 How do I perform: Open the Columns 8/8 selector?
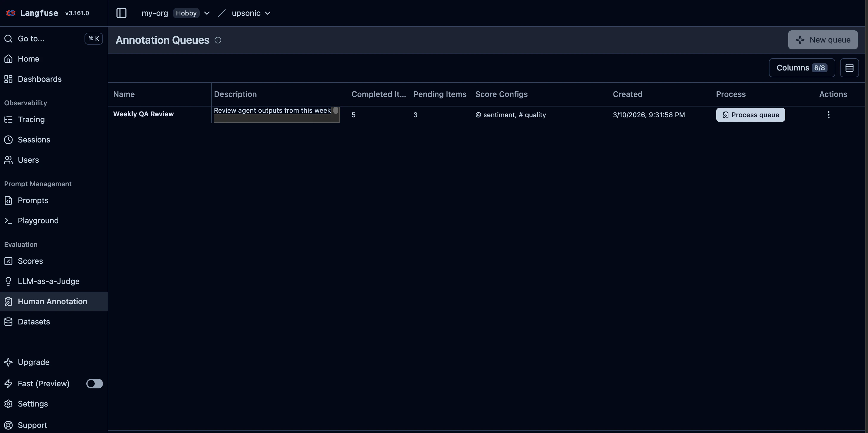pyautogui.click(x=802, y=68)
